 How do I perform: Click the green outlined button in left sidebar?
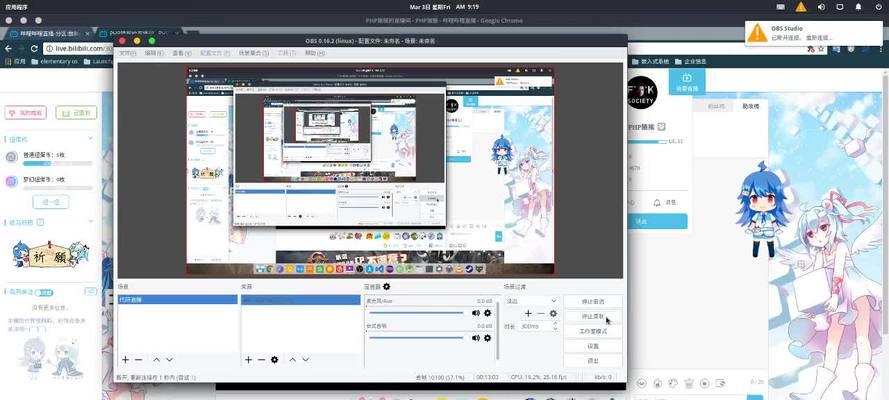[x=76, y=112]
